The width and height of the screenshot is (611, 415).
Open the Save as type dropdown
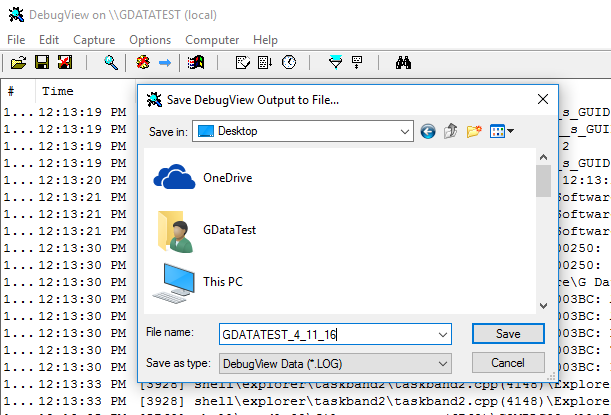[335, 364]
